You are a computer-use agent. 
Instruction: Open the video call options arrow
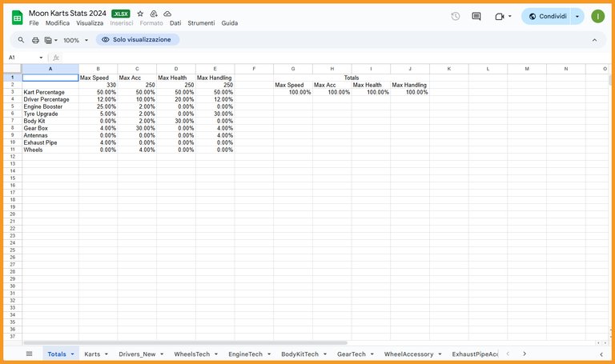510,17
